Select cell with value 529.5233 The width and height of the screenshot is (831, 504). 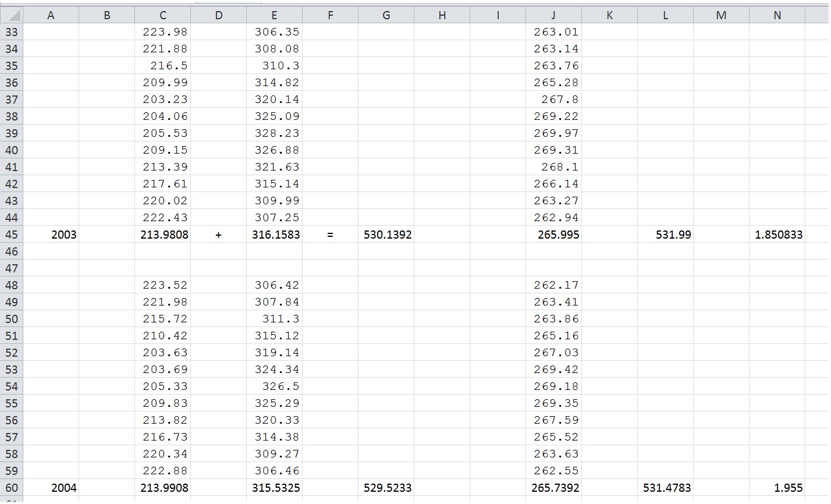[386, 488]
